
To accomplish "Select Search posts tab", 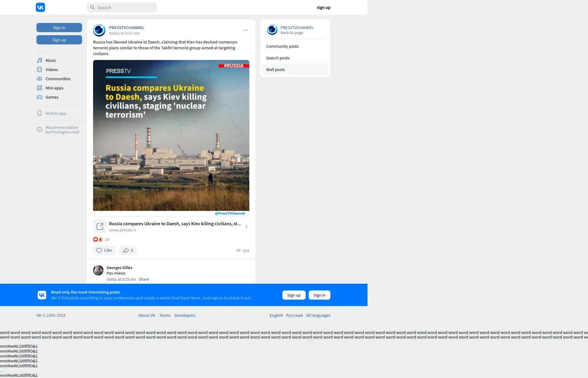I will click(295, 58).
